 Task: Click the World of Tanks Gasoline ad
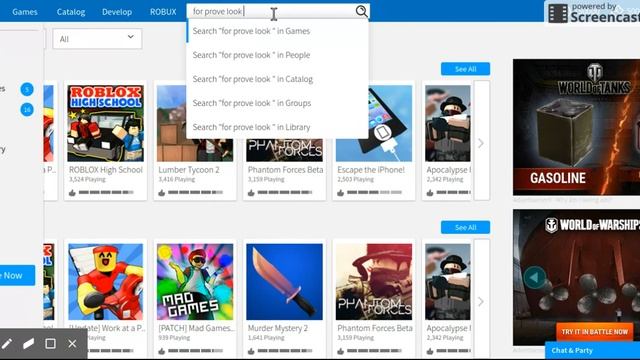[576, 127]
